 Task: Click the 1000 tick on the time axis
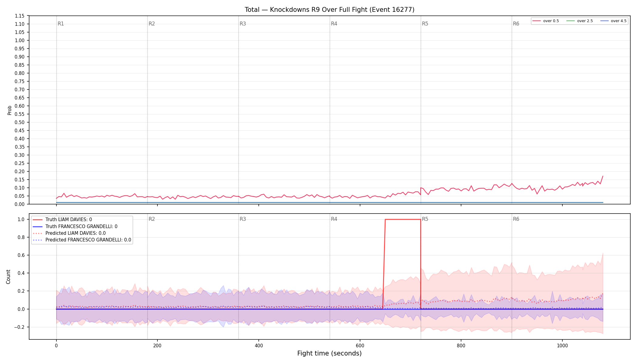562,345
